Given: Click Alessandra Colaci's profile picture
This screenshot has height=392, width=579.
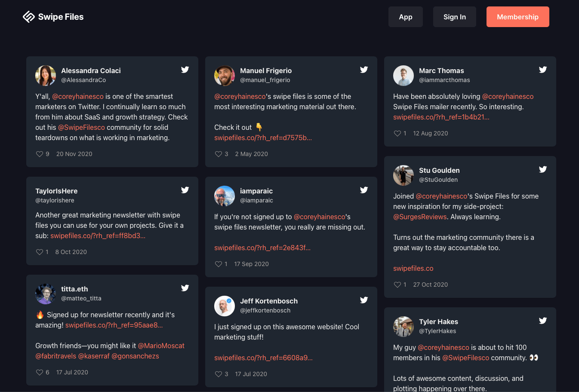Looking at the screenshot, I should pos(46,76).
